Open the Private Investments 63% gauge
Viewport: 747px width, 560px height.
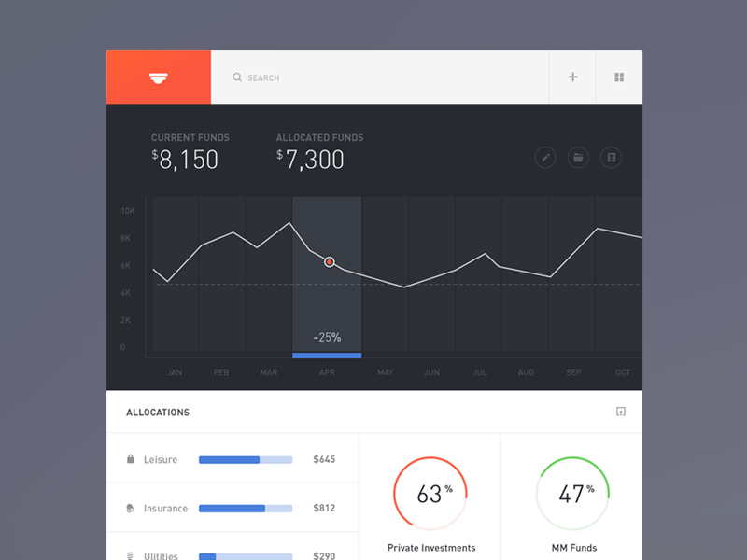pos(430,494)
